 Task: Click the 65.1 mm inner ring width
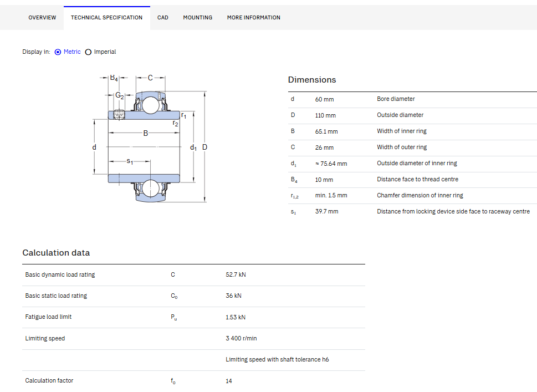click(x=326, y=131)
